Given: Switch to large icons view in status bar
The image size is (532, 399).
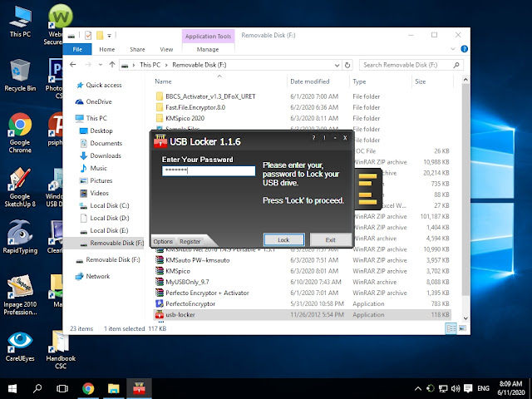Looking at the screenshot, I should [x=462, y=328].
